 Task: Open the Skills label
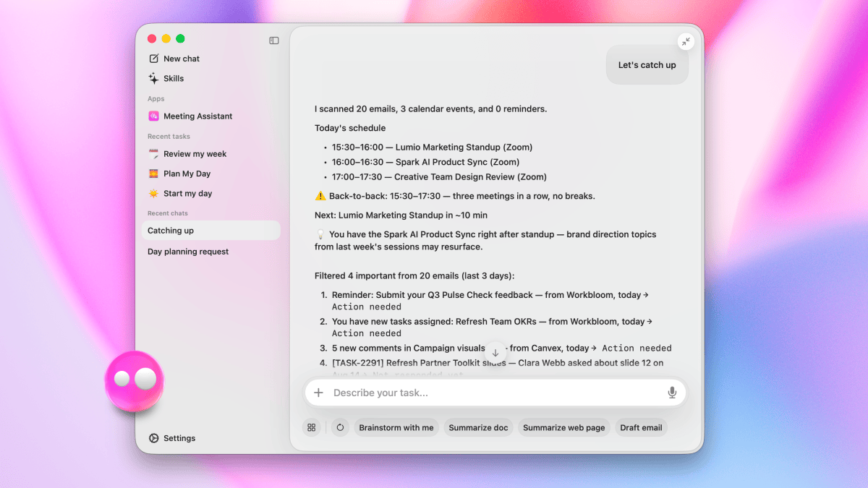tap(174, 78)
